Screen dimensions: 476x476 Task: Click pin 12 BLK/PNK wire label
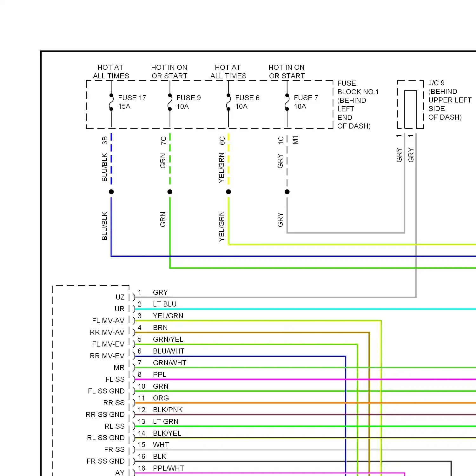(x=168, y=410)
